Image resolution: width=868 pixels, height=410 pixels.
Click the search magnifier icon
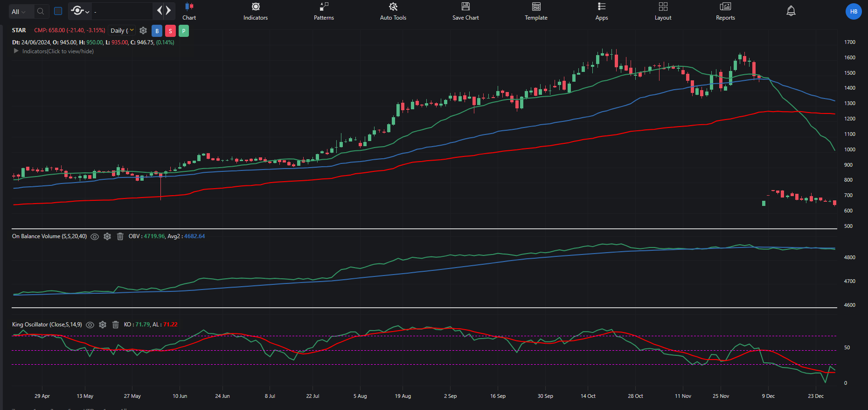[x=41, y=11]
